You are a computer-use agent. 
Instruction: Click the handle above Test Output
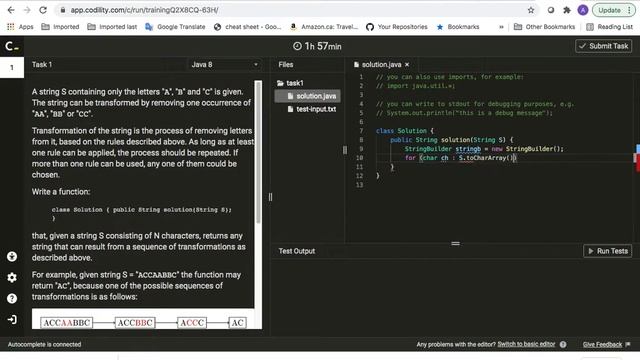[456, 244]
